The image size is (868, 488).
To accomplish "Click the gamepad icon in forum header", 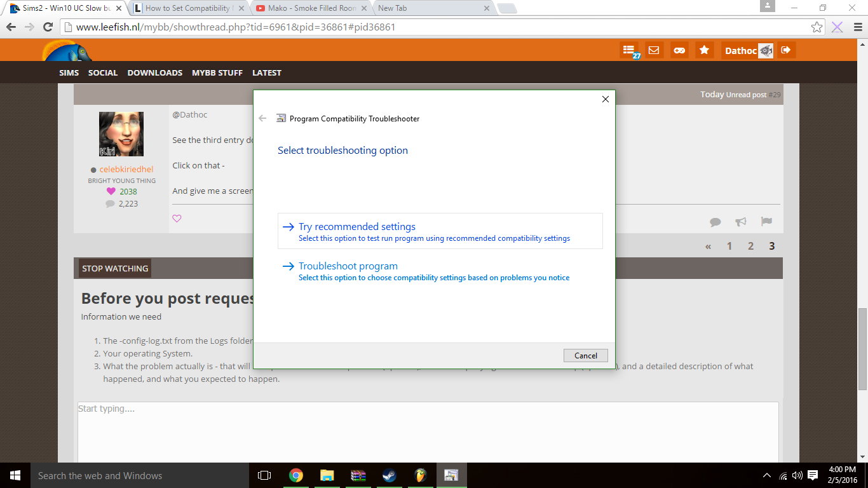I will 679,50.
